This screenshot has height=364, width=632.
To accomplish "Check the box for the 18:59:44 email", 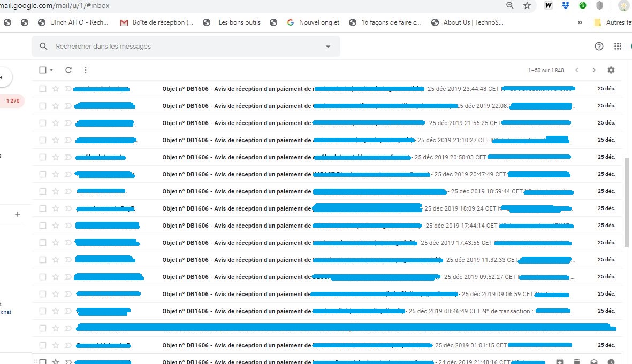I will [43, 191].
